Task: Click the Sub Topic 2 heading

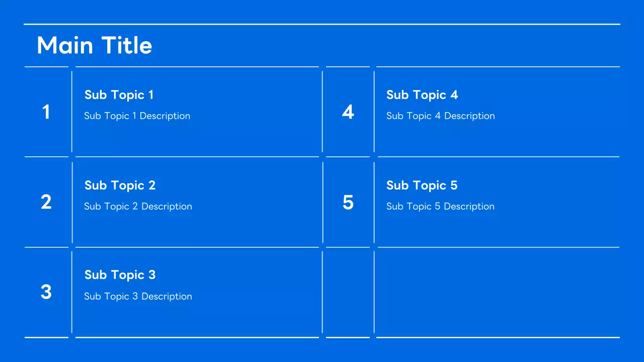Action: coord(120,186)
